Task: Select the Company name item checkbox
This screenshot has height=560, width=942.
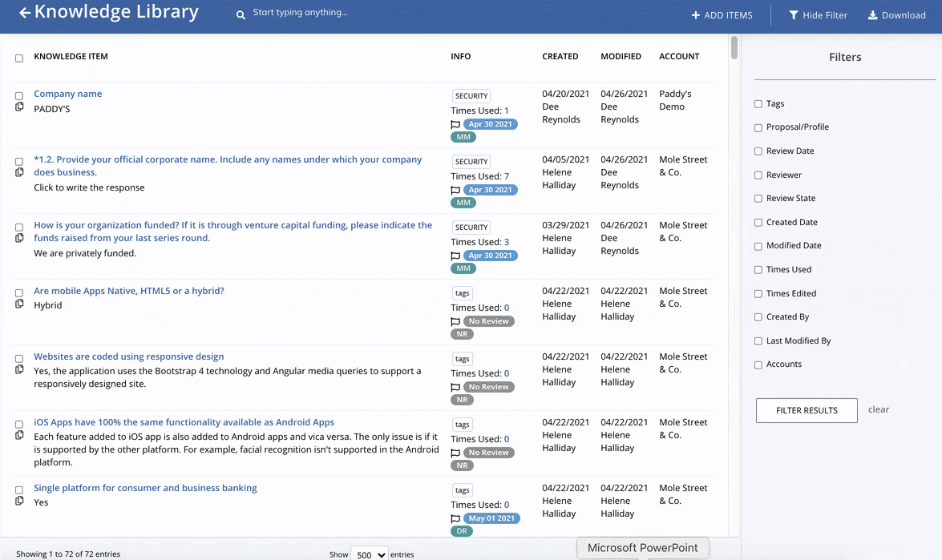Action: tap(19, 96)
